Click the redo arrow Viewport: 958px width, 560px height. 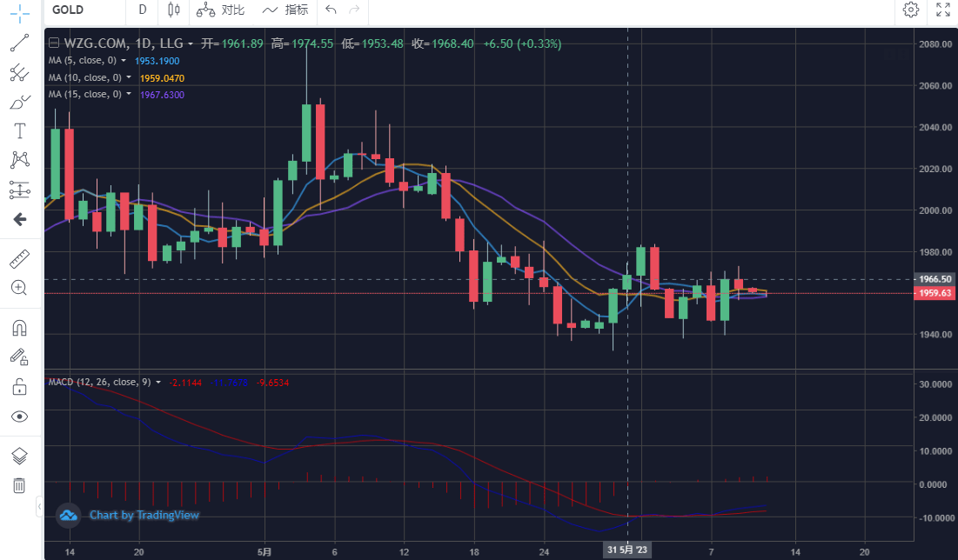coord(354,10)
